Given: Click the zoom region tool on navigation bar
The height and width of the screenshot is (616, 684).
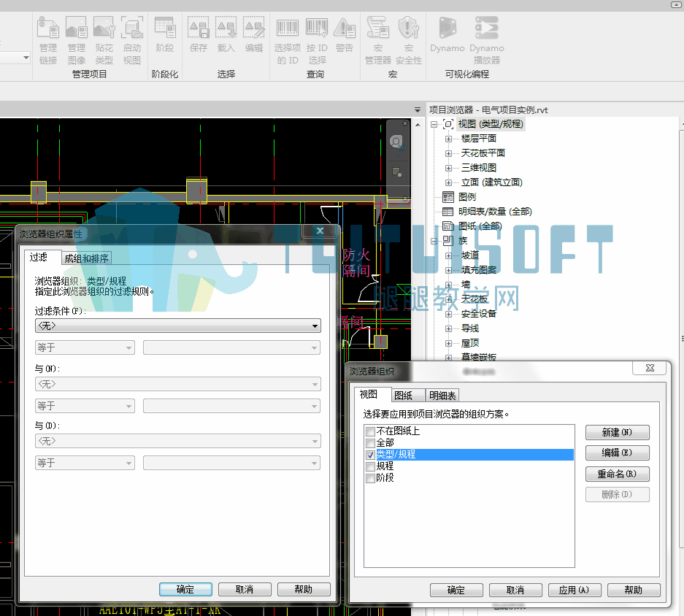Looking at the screenshot, I should click(x=396, y=172).
